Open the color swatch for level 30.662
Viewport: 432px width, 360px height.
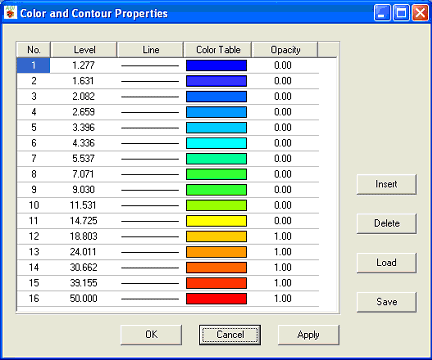click(x=216, y=268)
